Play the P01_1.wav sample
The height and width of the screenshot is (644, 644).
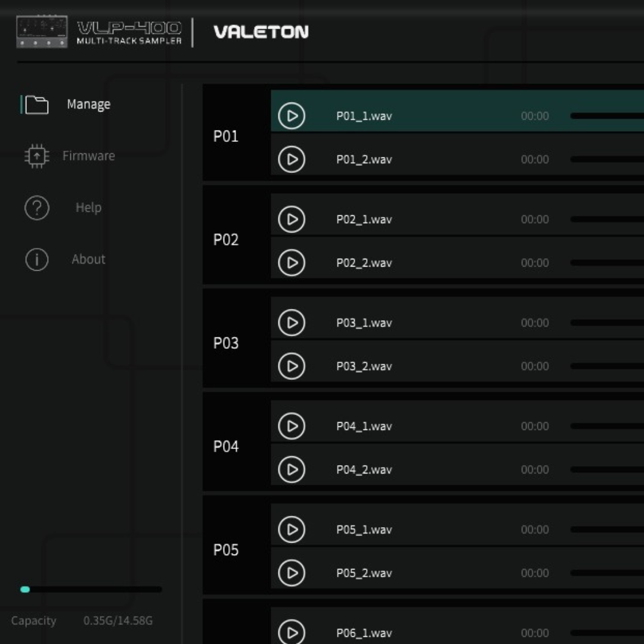tap(292, 116)
